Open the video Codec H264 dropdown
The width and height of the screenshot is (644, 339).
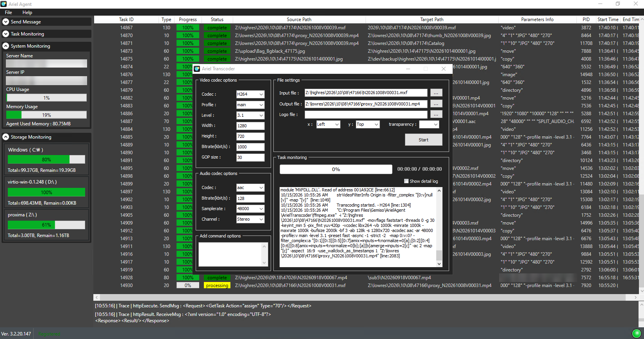250,94
